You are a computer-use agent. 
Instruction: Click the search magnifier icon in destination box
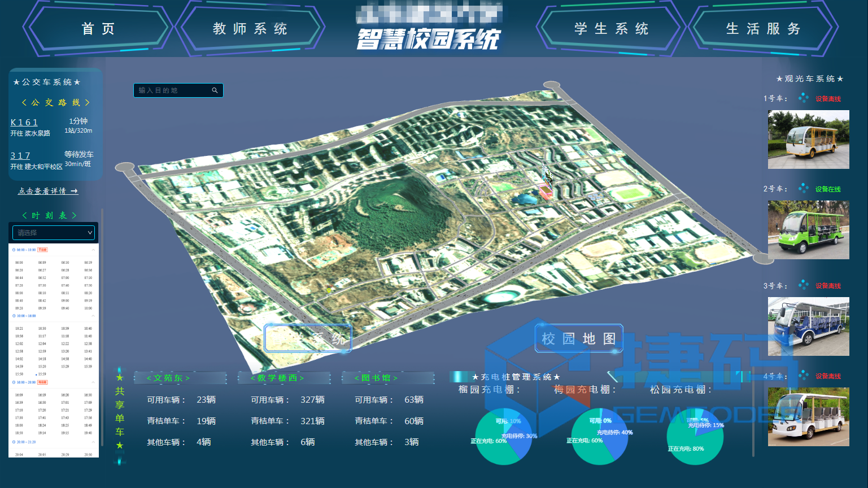coord(215,90)
